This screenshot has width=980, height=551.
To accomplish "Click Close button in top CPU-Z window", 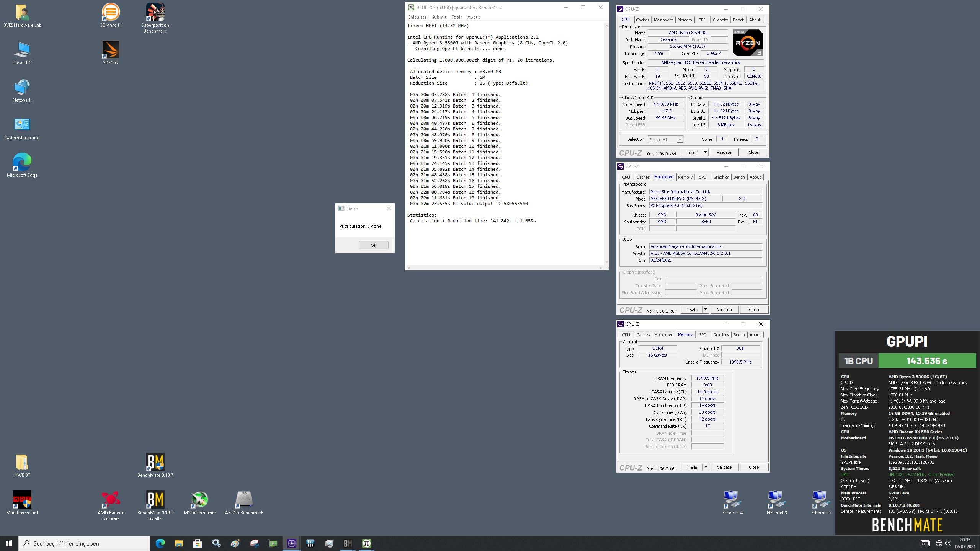I will click(753, 152).
